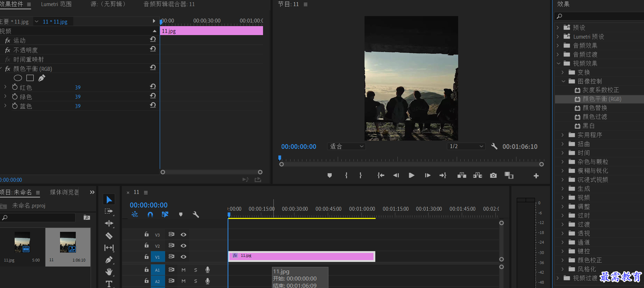This screenshot has height=288, width=644.
Task: Expand the 预设 effects folder
Action: pyautogui.click(x=558, y=28)
